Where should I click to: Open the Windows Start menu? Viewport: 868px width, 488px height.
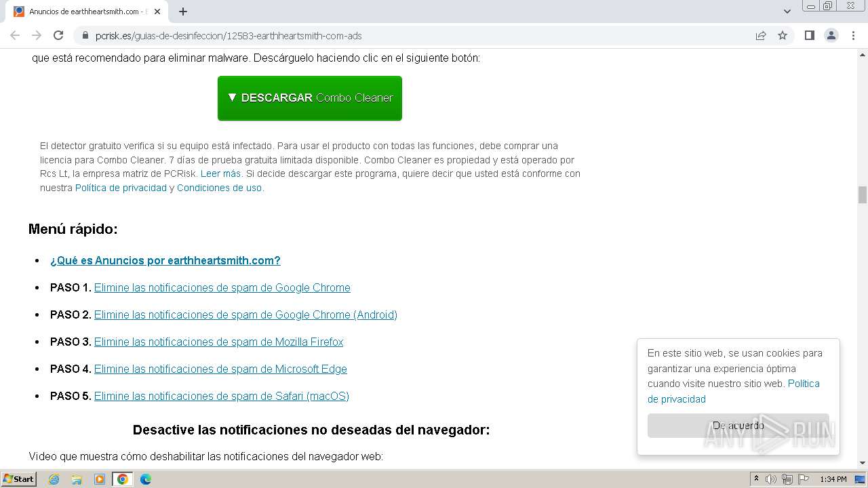tap(19, 479)
